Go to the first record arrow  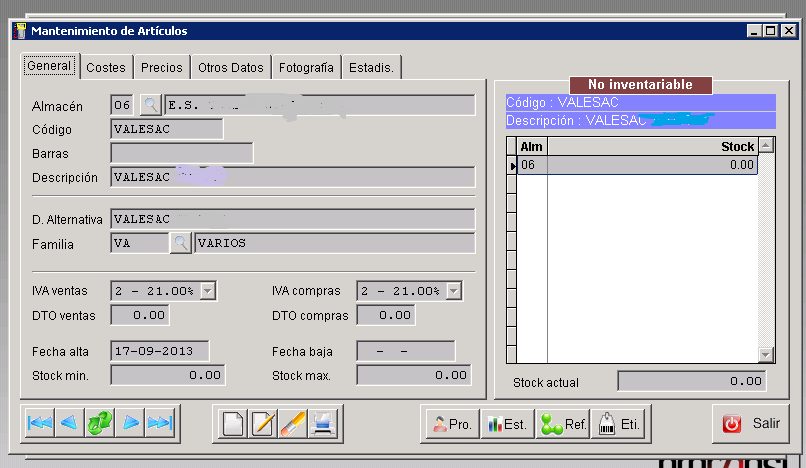40,423
